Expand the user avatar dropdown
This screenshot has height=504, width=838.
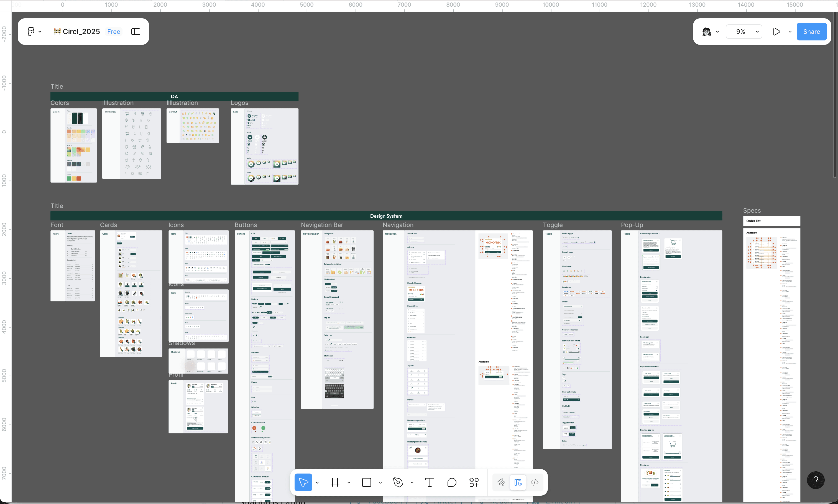click(717, 32)
